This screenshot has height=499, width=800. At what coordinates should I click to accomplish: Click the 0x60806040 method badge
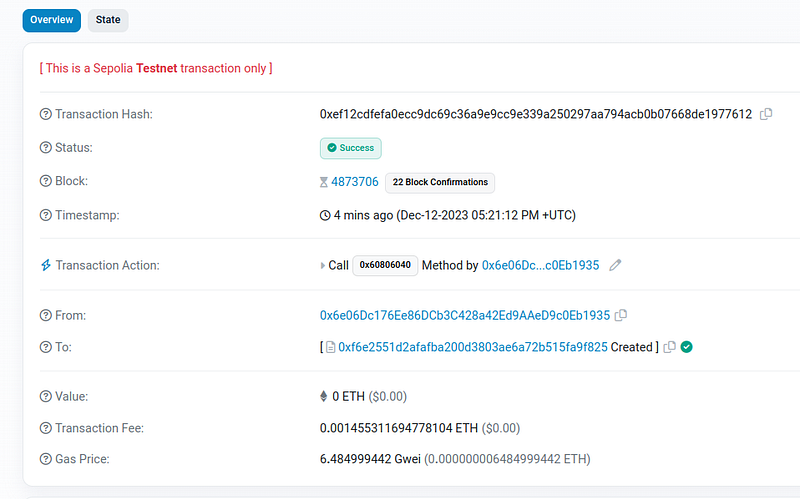385,265
